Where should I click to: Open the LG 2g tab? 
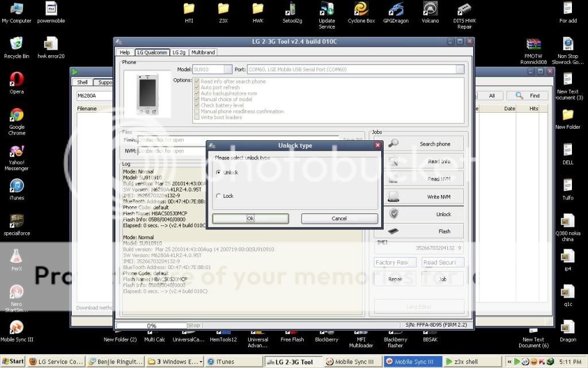point(179,52)
